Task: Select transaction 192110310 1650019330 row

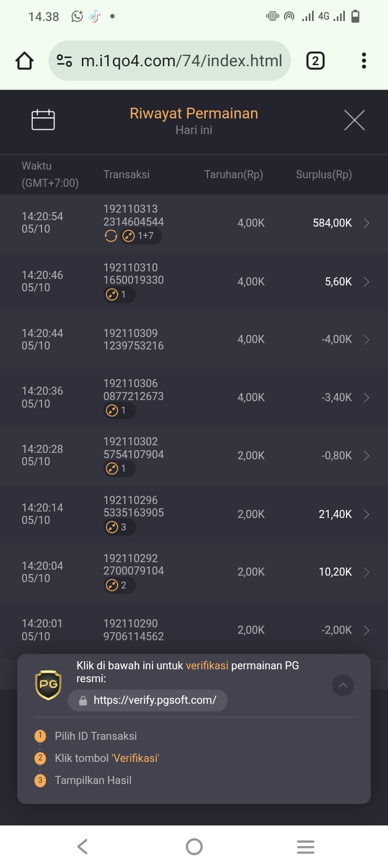Action: [x=194, y=282]
